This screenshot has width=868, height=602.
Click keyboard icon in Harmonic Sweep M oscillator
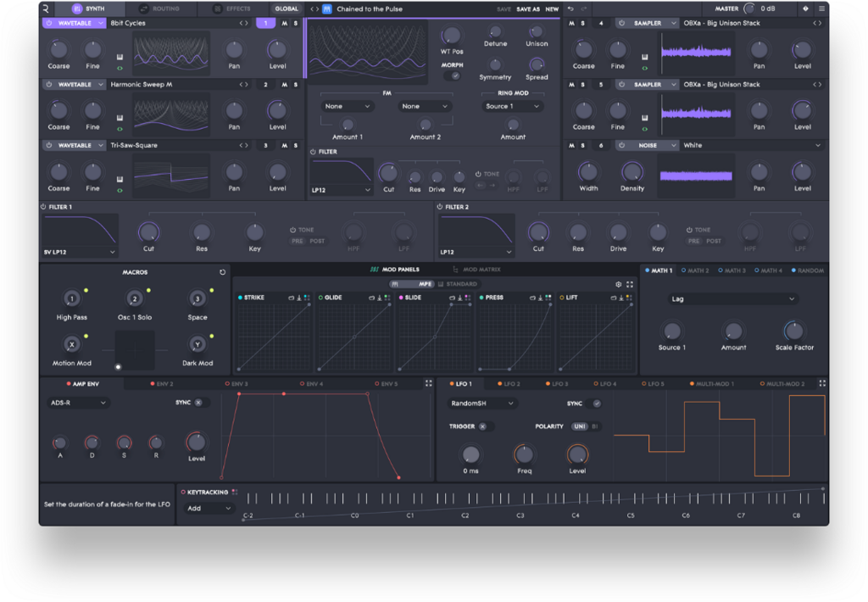coord(120,118)
